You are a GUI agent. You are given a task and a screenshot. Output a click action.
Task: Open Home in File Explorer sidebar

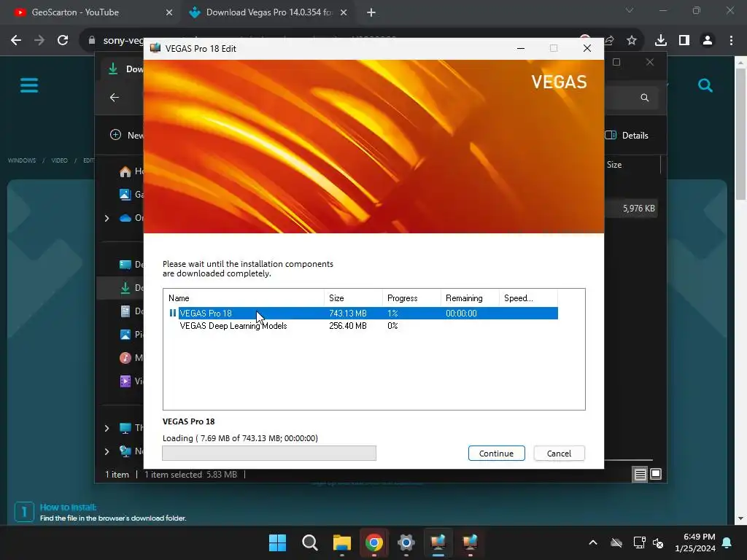[131, 171]
